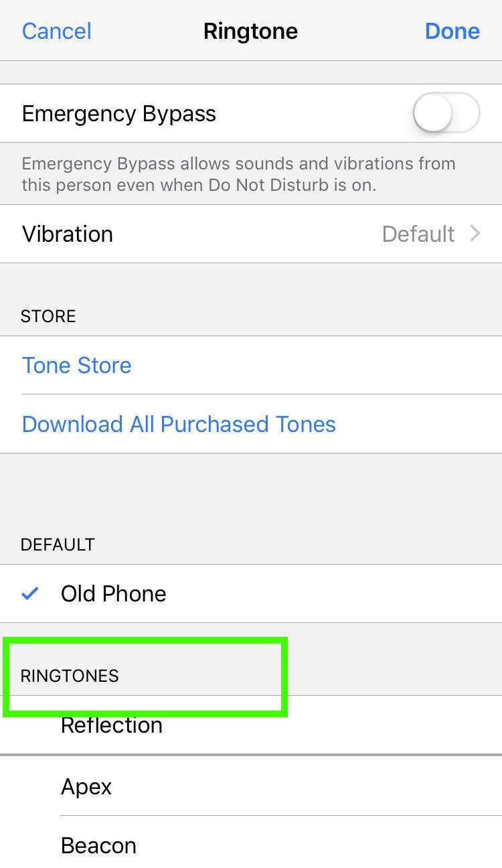The image size is (502, 868).
Task: Select the Reflection ringtone
Action: click(x=111, y=725)
